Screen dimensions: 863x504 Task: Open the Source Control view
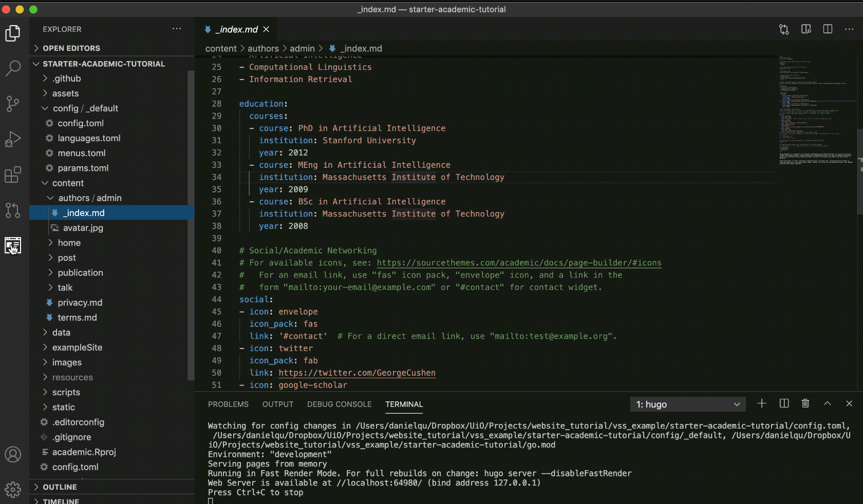point(13,104)
